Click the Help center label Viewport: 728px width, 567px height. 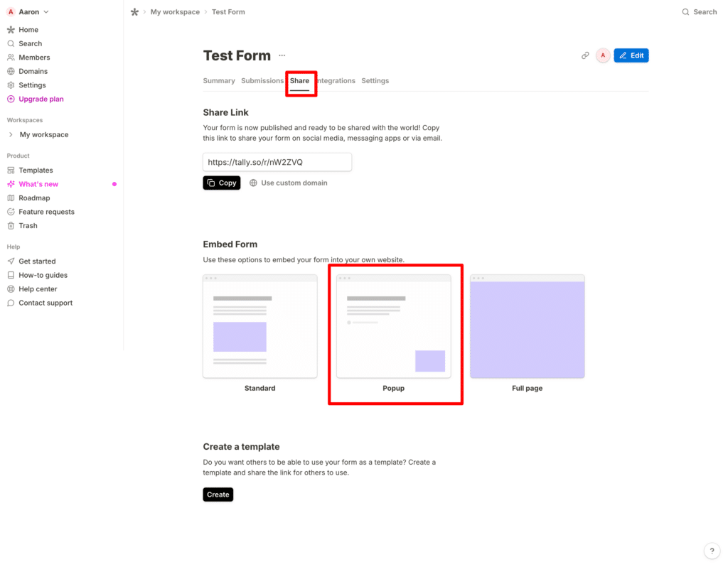pyautogui.click(x=38, y=289)
